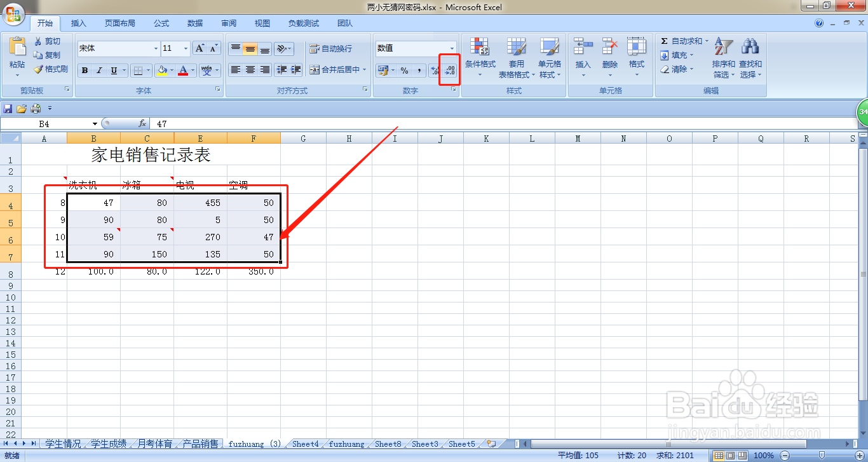Save workbook from Quick Access Toolbar
Image resolution: width=868 pixels, height=462 pixels.
pos(8,108)
